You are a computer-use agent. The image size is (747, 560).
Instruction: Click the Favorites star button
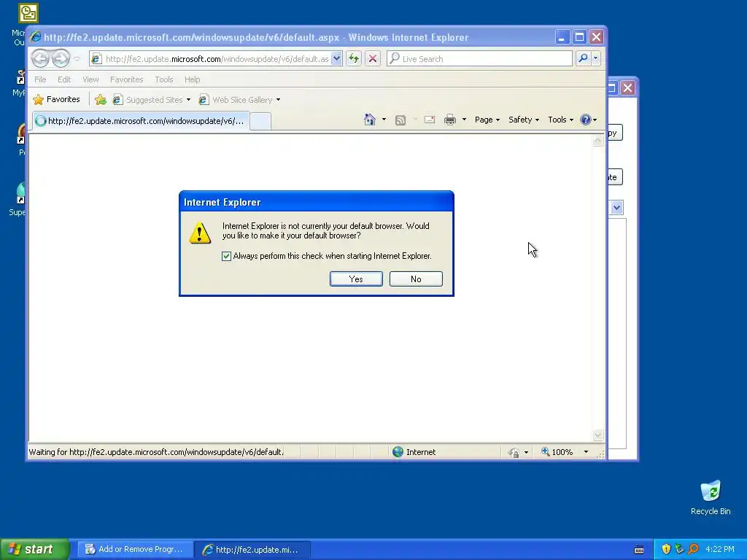tap(56, 99)
